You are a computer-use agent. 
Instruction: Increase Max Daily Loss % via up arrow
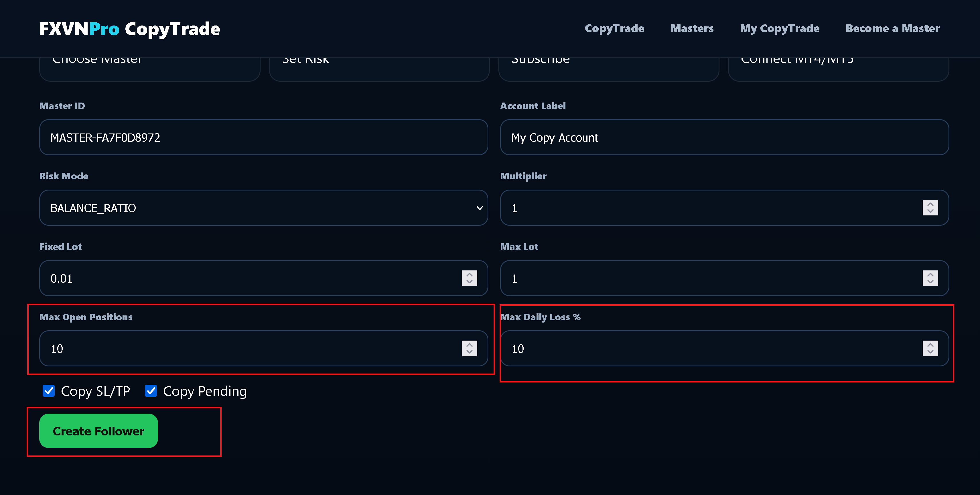[x=930, y=345]
